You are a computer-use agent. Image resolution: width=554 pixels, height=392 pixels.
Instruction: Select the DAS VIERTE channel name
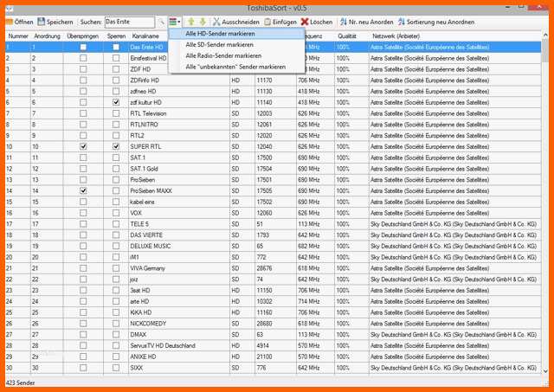point(146,235)
